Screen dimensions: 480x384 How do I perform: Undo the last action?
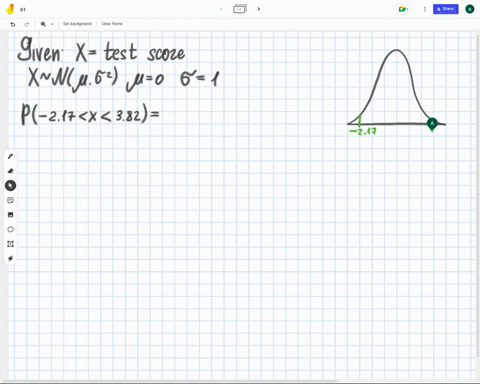pyautogui.click(x=13, y=24)
